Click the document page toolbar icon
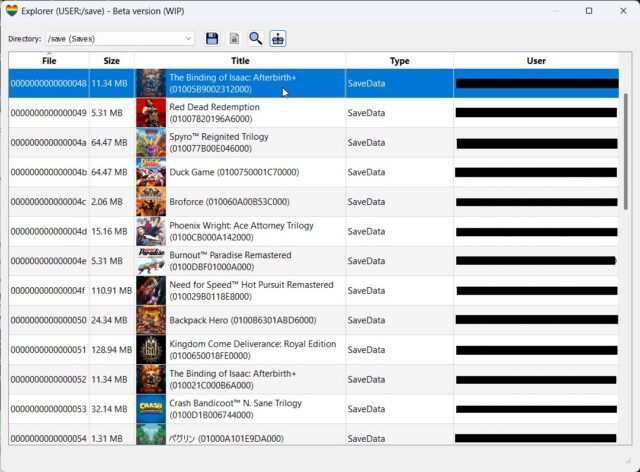The width and height of the screenshot is (640, 472). [234, 39]
